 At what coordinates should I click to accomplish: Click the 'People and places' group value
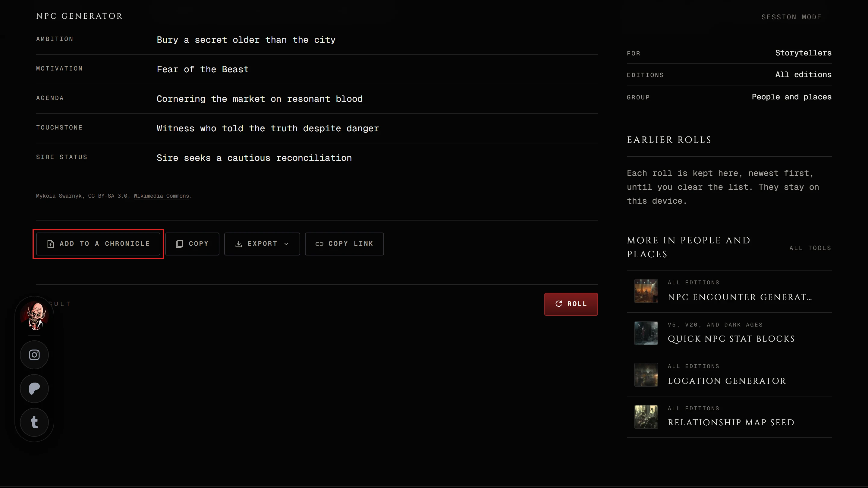click(791, 97)
